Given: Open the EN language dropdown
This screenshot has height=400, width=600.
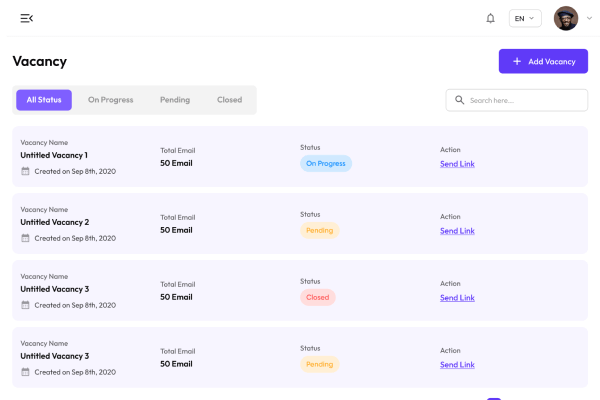Looking at the screenshot, I should pyautogui.click(x=525, y=18).
